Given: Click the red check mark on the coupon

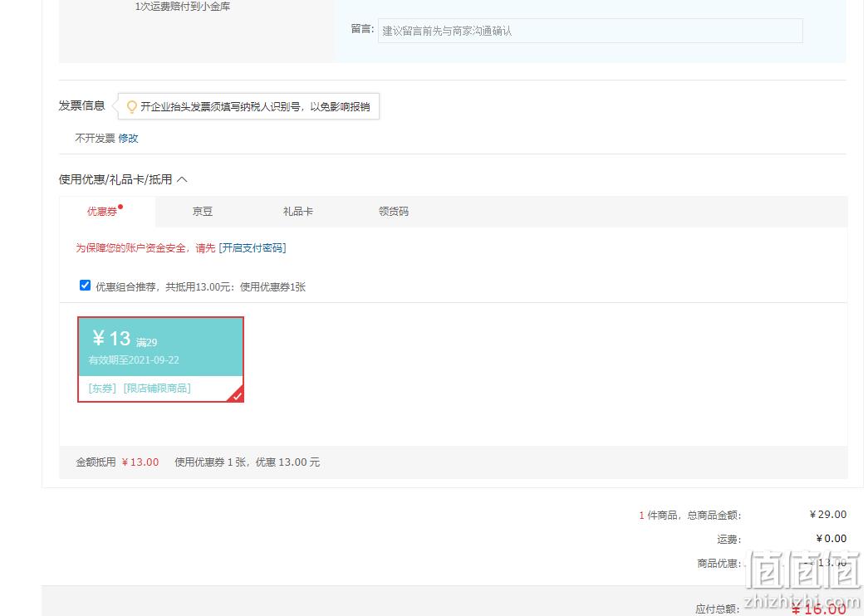Looking at the screenshot, I should coord(237,395).
